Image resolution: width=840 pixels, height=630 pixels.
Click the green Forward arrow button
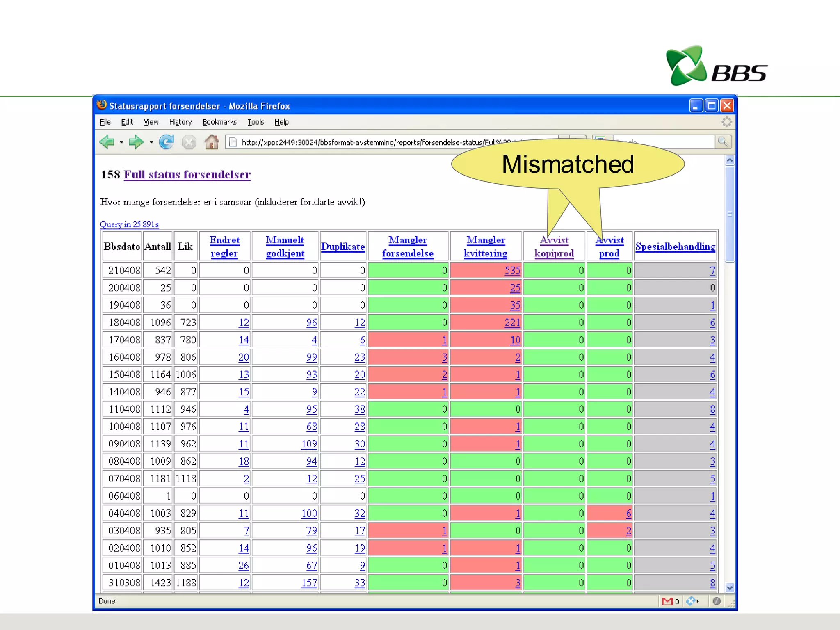[136, 142]
